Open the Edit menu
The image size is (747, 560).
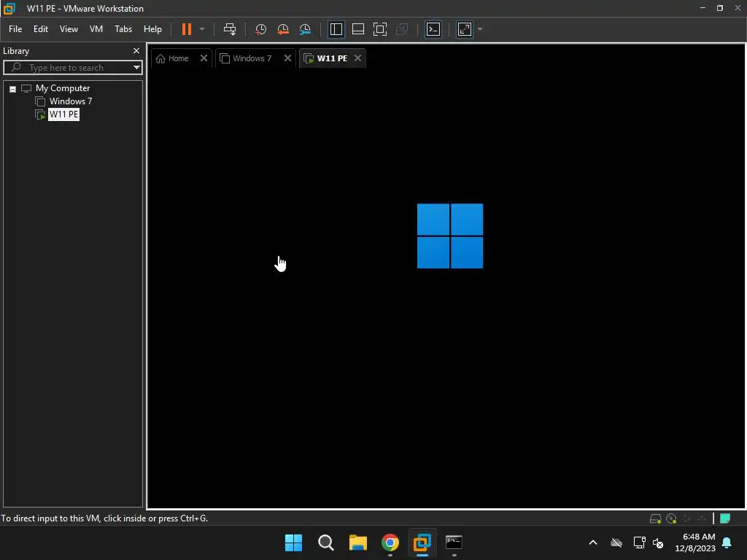click(41, 29)
